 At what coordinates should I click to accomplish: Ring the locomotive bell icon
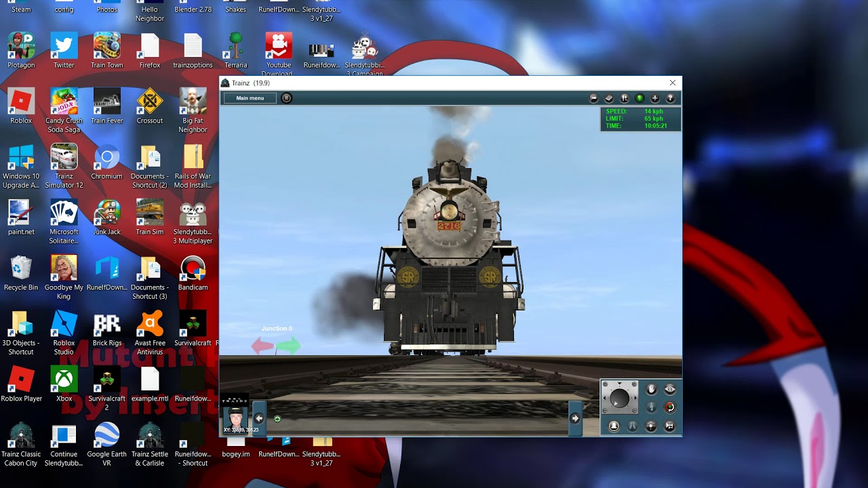click(x=614, y=426)
